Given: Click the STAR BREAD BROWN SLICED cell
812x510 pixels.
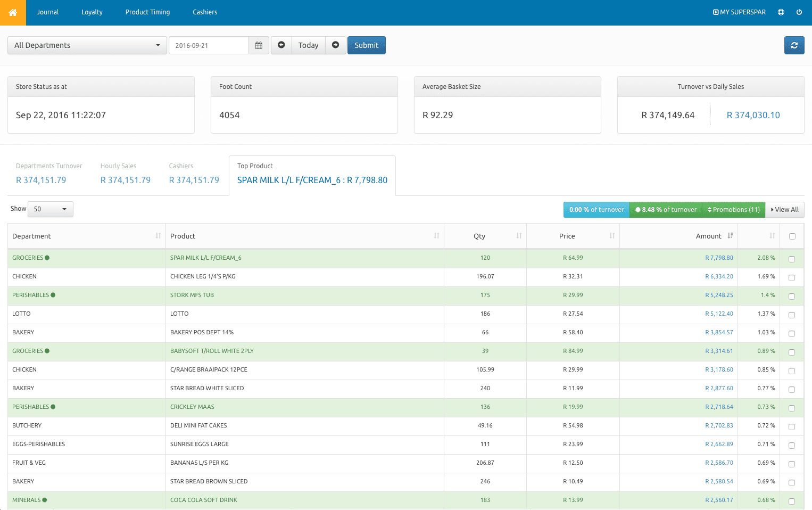Looking at the screenshot, I should (304, 481).
